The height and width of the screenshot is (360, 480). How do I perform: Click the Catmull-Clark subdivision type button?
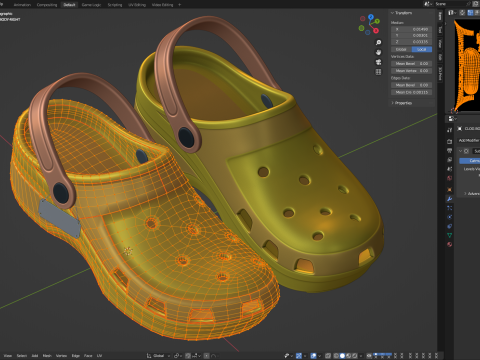click(x=470, y=161)
